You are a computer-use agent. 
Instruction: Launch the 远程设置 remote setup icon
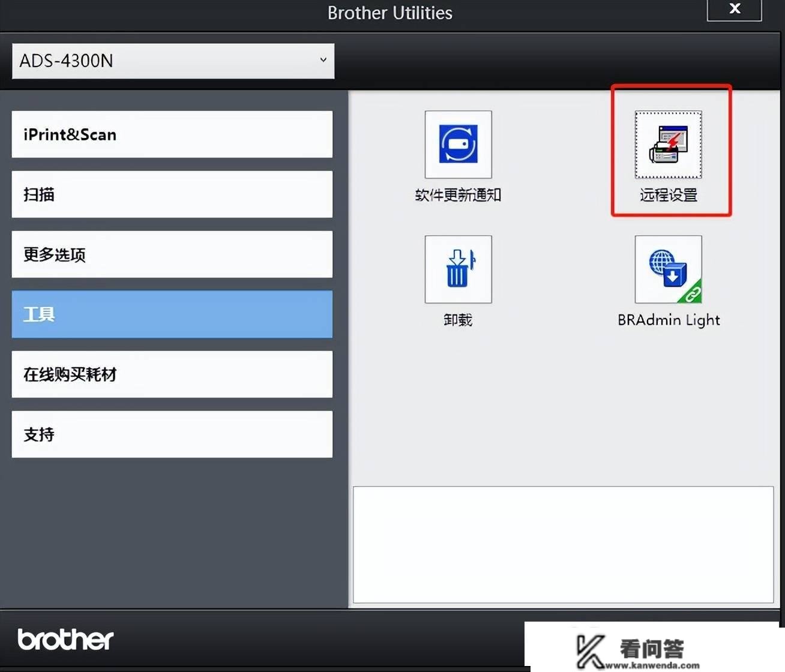[669, 145]
